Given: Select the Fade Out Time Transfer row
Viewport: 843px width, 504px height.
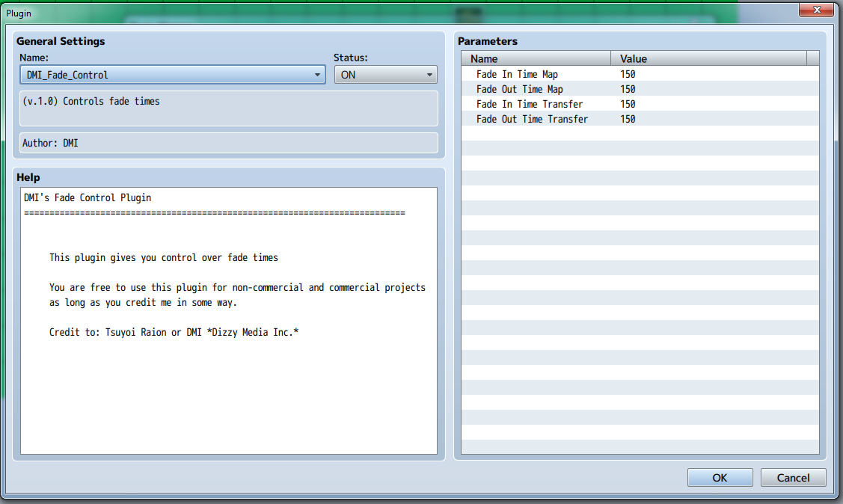Looking at the screenshot, I should point(532,119).
